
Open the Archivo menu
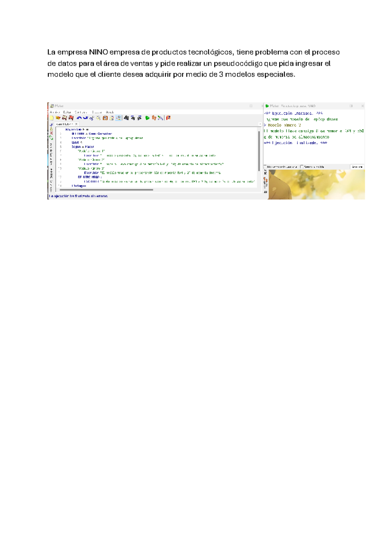click(x=55, y=112)
